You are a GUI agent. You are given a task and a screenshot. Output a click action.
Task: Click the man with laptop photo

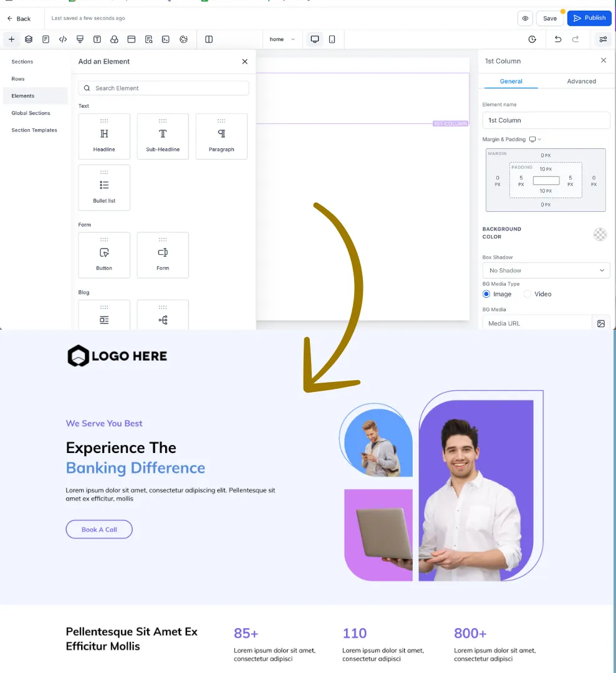click(476, 492)
